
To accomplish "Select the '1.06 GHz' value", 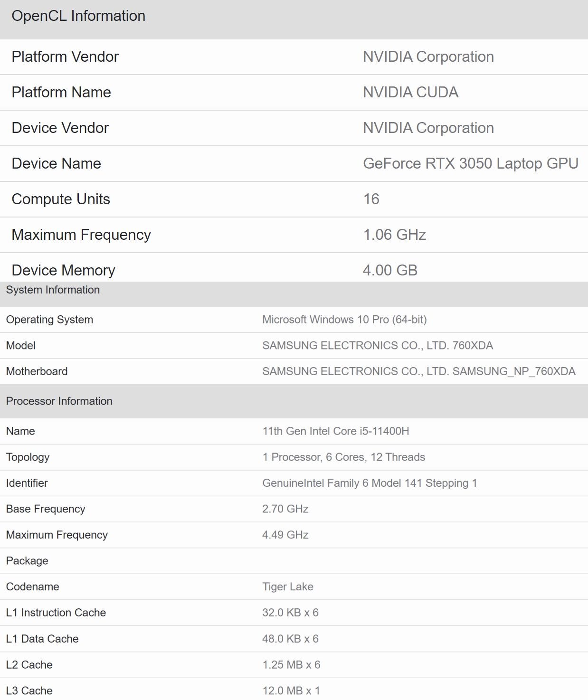I will pyautogui.click(x=395, y=235).
